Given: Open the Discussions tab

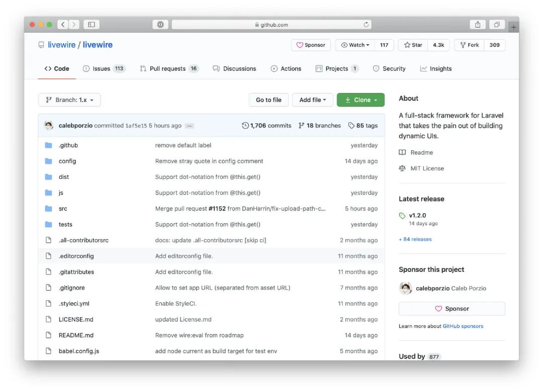Looking at the screenshot, I should coord(234,68).
